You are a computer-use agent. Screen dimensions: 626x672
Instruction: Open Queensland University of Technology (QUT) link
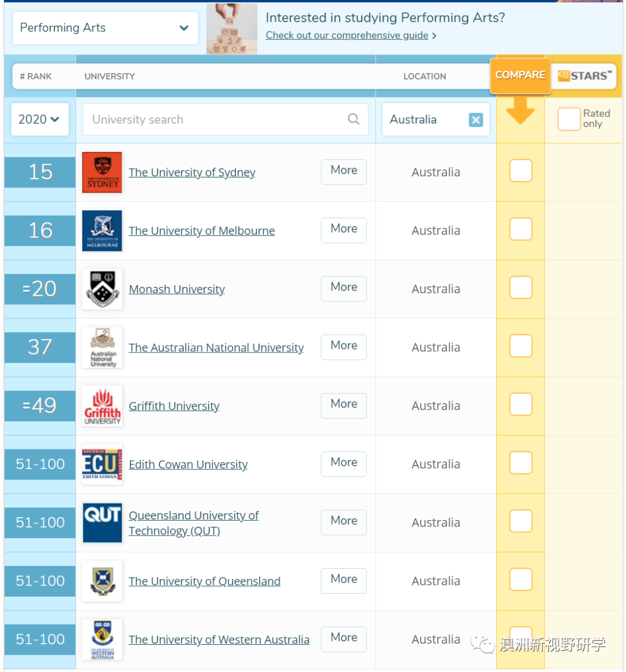tap(194, 523)
